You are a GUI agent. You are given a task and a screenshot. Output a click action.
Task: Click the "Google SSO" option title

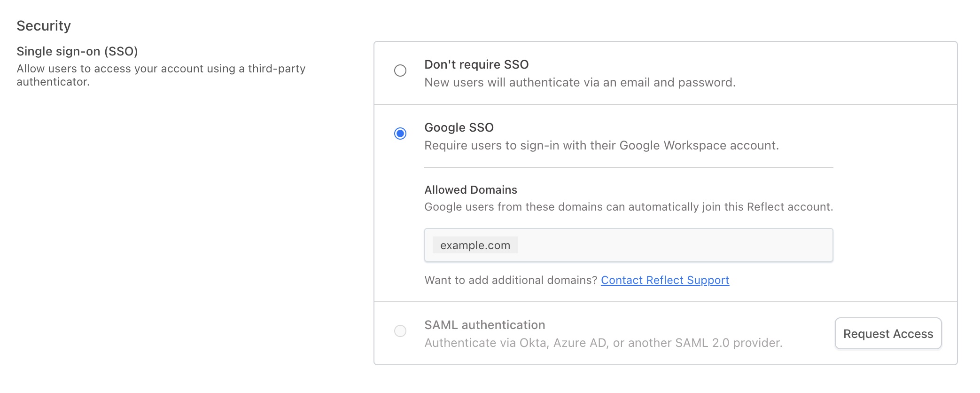click(x=459, y=127)
